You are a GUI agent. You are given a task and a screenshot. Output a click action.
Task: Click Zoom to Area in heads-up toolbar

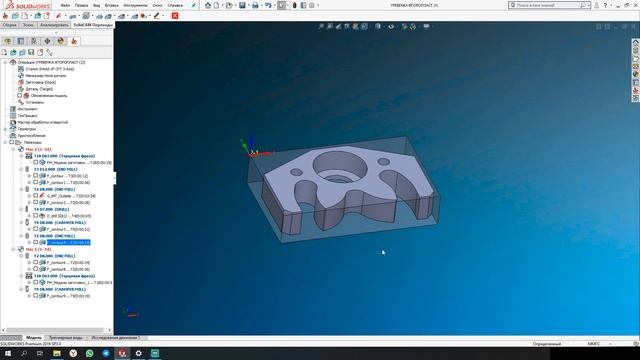click(x=330, y=26)
